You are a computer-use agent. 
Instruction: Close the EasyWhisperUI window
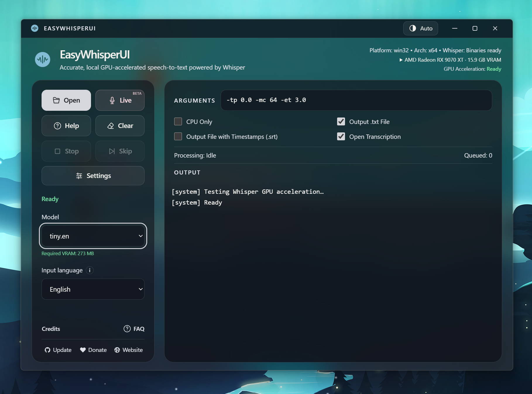pos(495,28)
